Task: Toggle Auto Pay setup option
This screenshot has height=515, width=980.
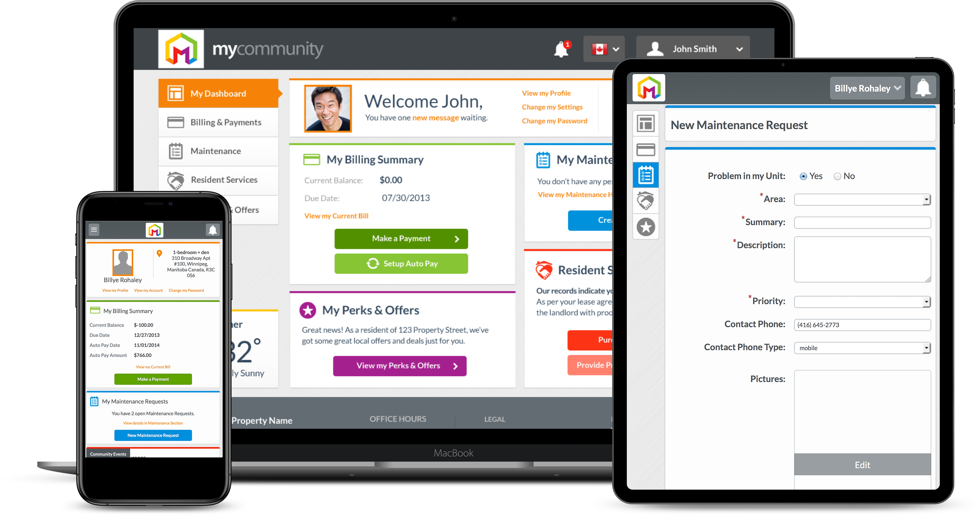Action: tap(400, 265)
